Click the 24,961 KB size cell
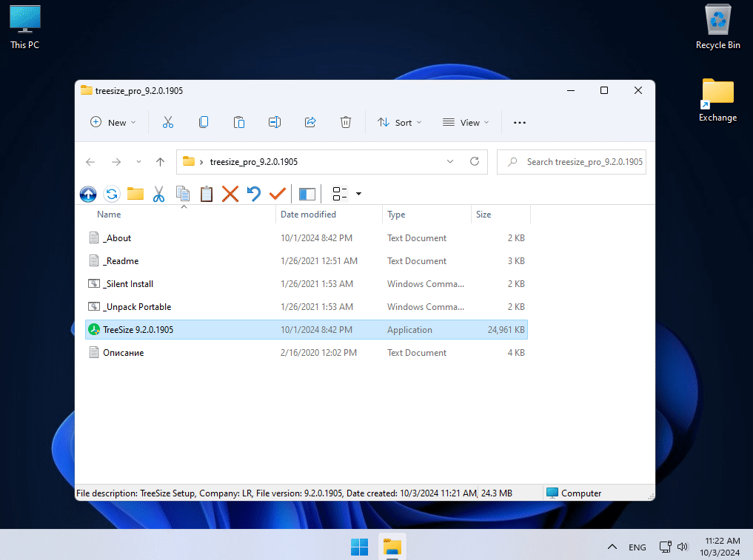753x560 pixels. tap(506, 330)
